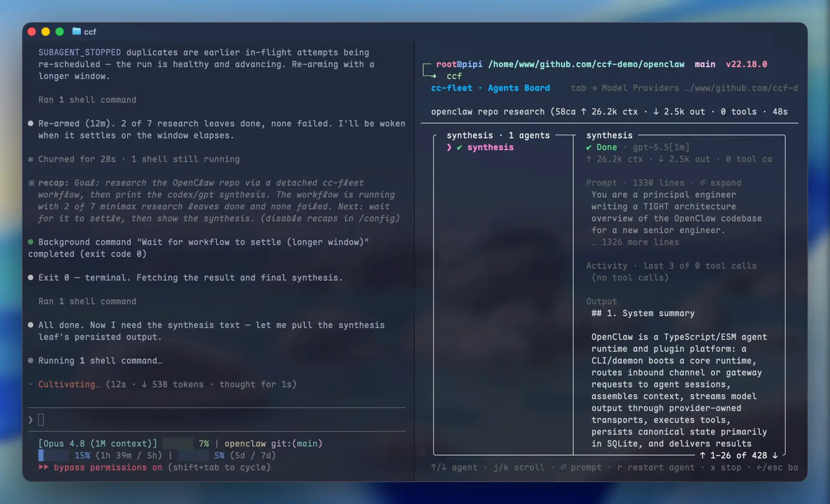
Task: Zoom the ccf terminal window with green button
Action: click(x=60, y=32)
